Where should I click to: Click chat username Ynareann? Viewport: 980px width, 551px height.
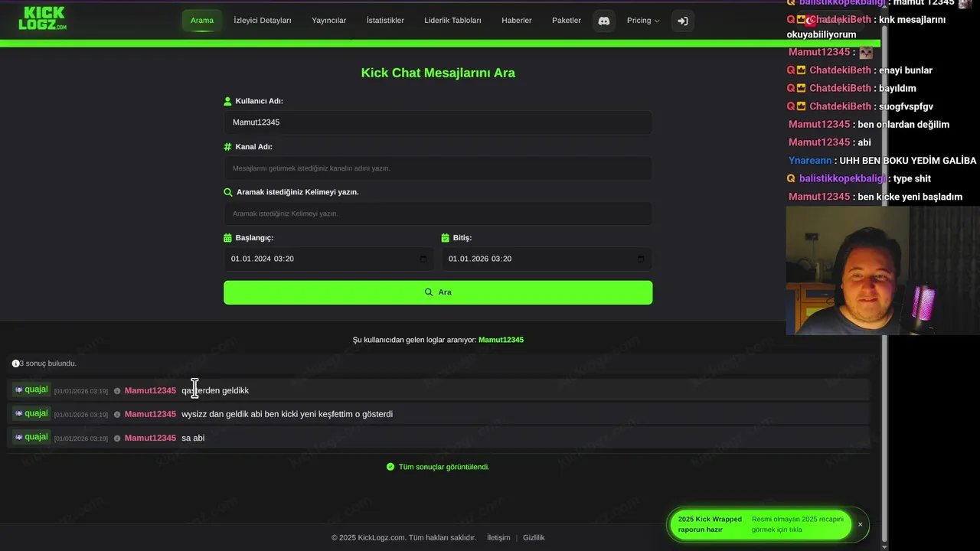point(810,161)
